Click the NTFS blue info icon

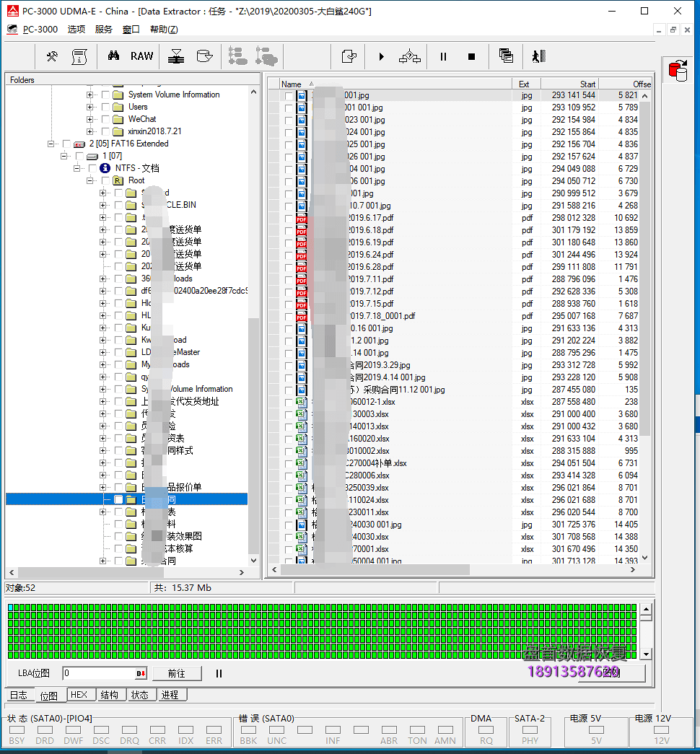(105, 168)
